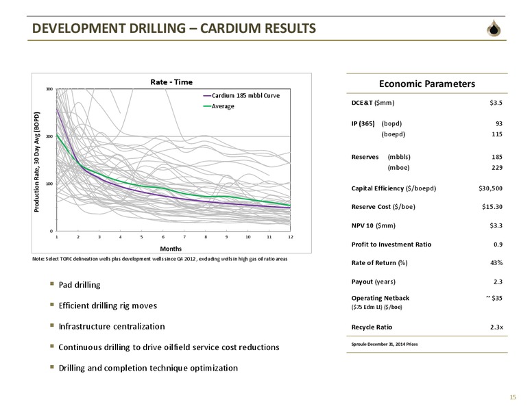Click the '(mboe)' unit label
Viewport: 532px width, 411px height.
[399, 168]
